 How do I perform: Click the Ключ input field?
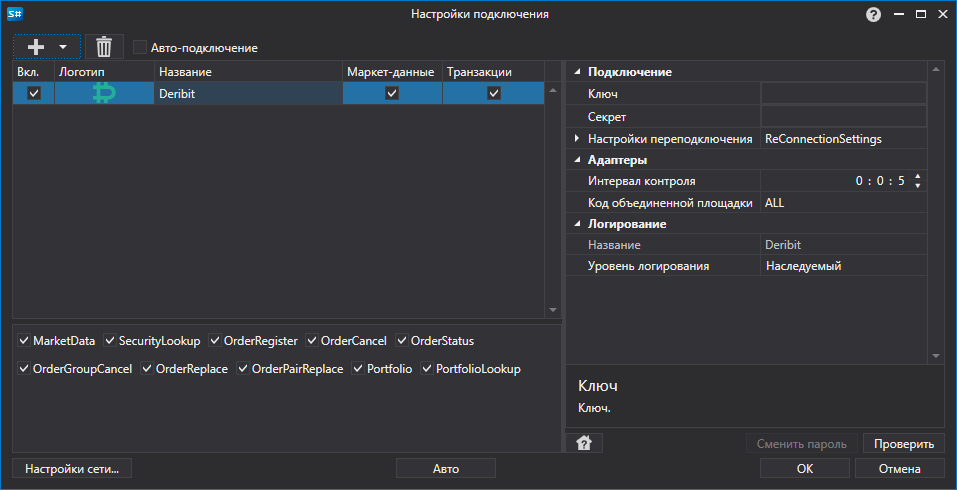[843, 94]
